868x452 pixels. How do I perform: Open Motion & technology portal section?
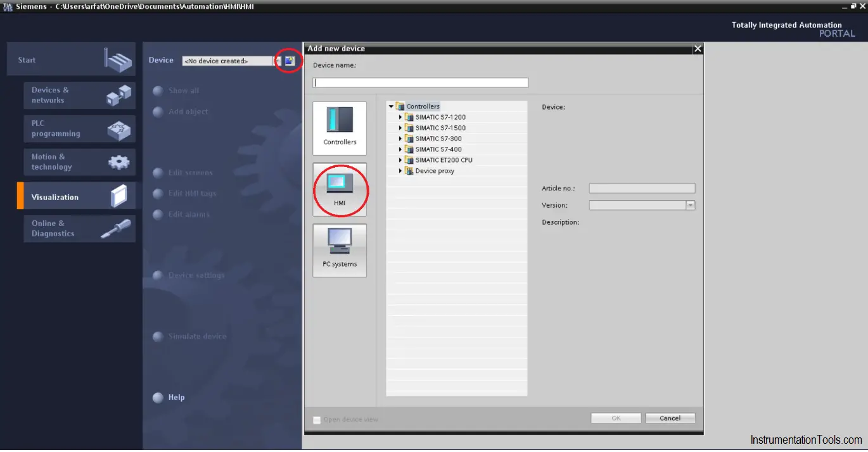tap(79, 162)
